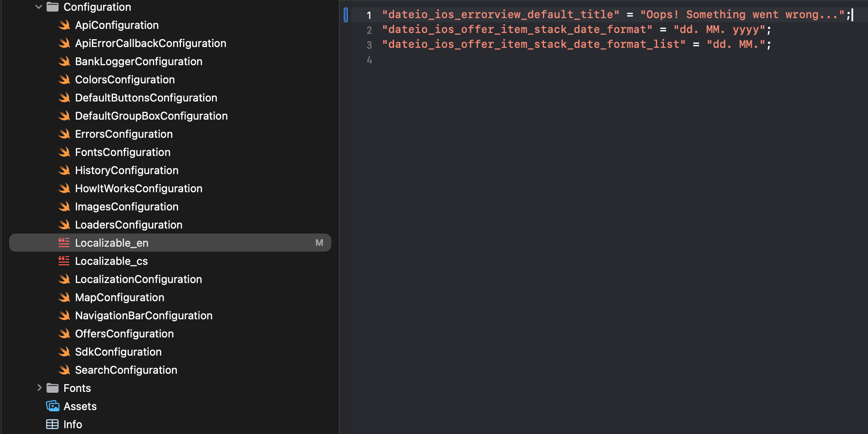
Task: Open ColorsConfiguration file
Action: click(x=124, y=80)
